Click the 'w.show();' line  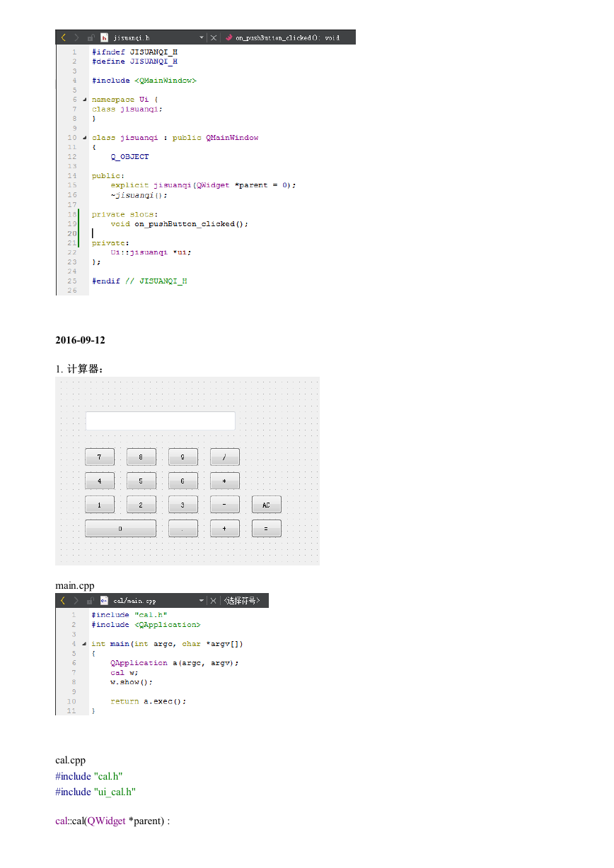tap(132, 683)
